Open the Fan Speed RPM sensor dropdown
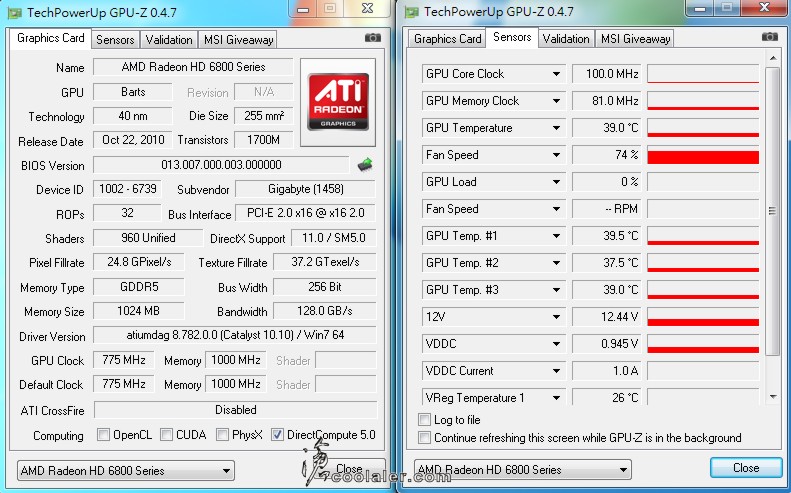The height and width of the screenshot is (493, 791). (556, 209)
